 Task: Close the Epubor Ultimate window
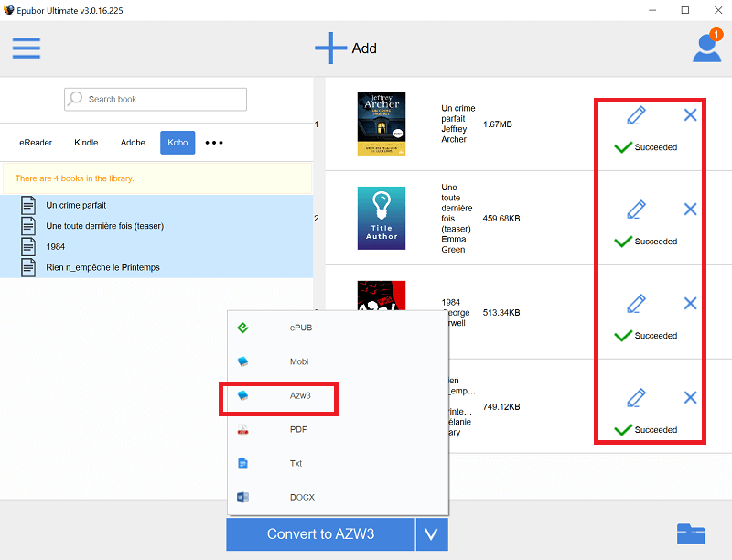(718, 10)
